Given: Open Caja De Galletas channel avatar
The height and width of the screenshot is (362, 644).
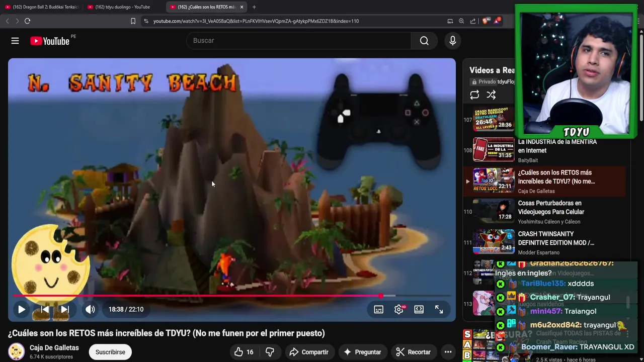Looking at the screenshot, I should 16,352.
